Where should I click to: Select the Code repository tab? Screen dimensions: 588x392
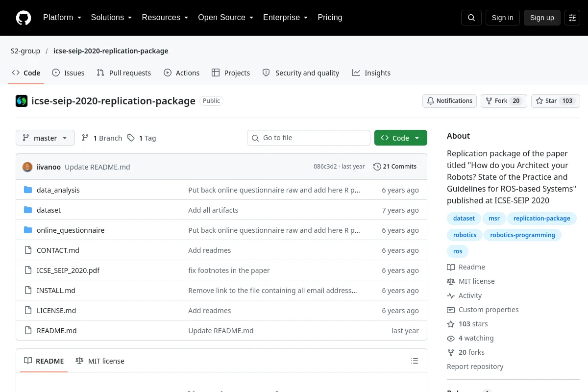[26, 73]
